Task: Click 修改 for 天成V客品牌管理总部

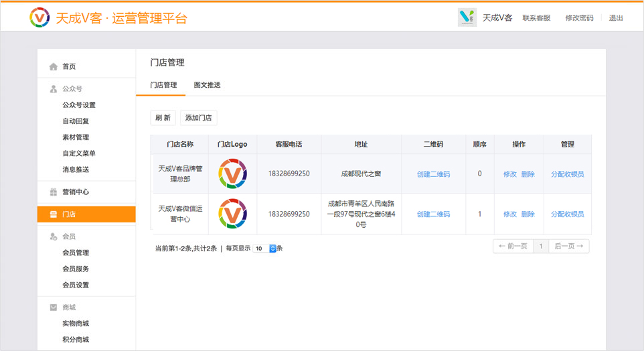Action: click(x=510, y=174)
